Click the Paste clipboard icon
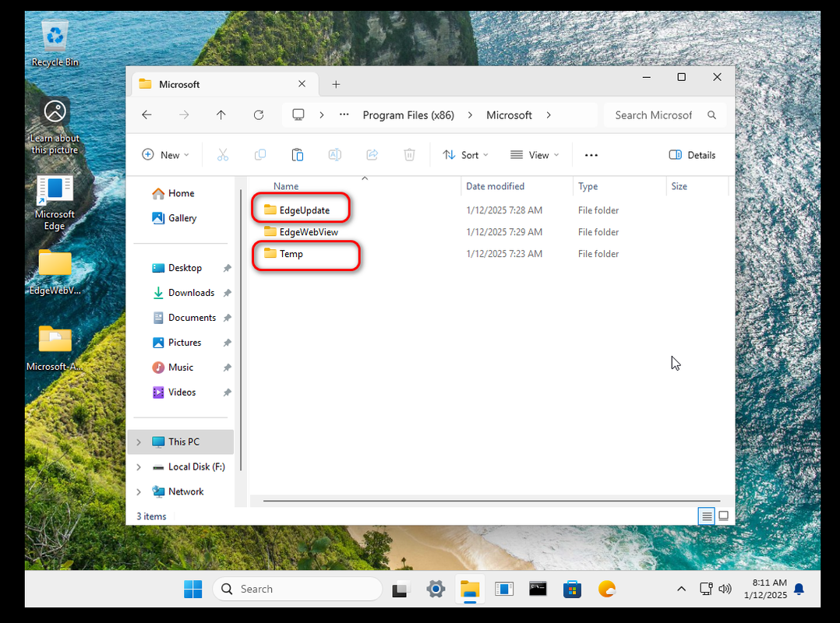This screenshot has height=623, width=840. pyautogui.click(x=298, y=155)
